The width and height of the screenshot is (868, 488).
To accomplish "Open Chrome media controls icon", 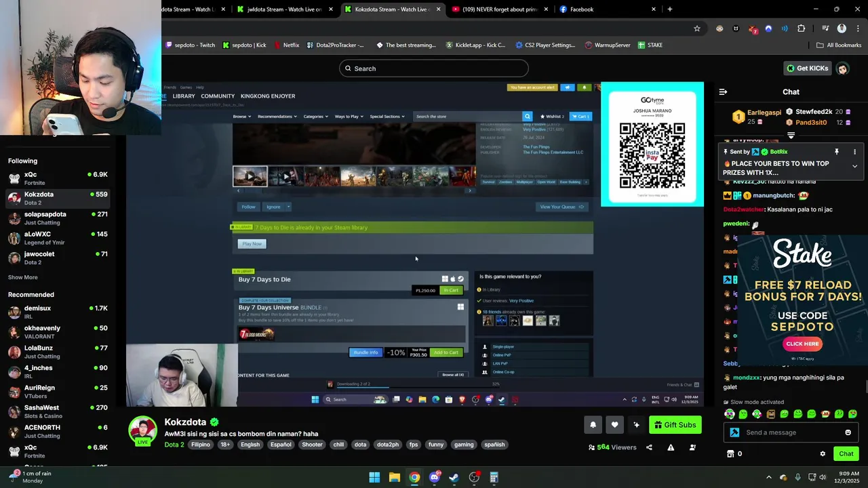I will (825, 28).
